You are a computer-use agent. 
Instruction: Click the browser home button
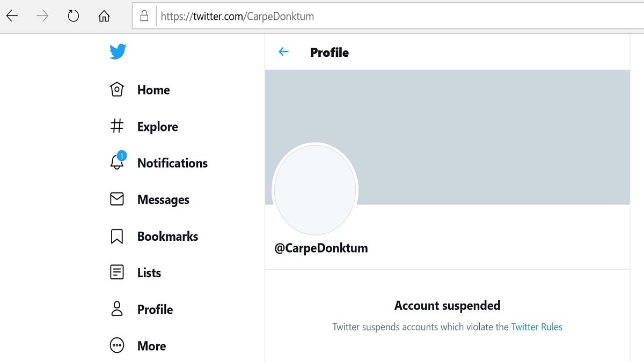coord(104,16)
